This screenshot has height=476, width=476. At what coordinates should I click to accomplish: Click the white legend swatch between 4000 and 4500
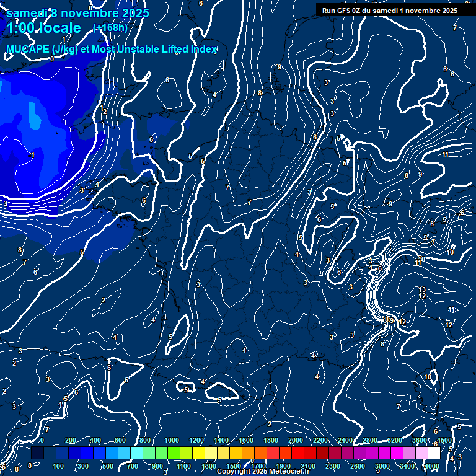[x=434, y=452]
